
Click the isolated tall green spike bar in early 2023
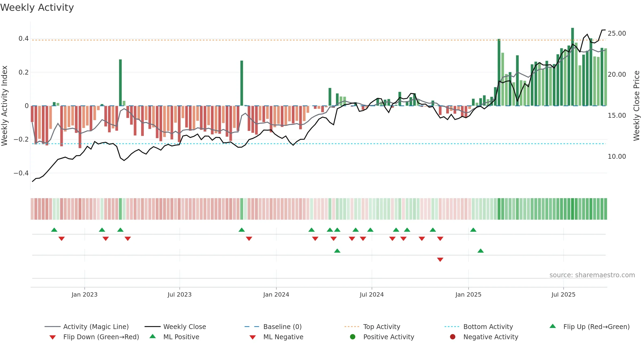[120, 83]
